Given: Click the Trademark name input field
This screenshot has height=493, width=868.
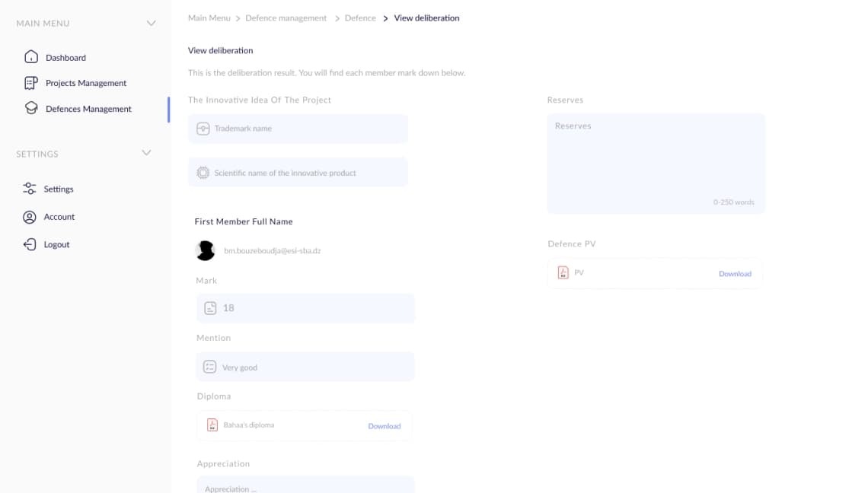Looking at the screenshot, I should point(298,129).
